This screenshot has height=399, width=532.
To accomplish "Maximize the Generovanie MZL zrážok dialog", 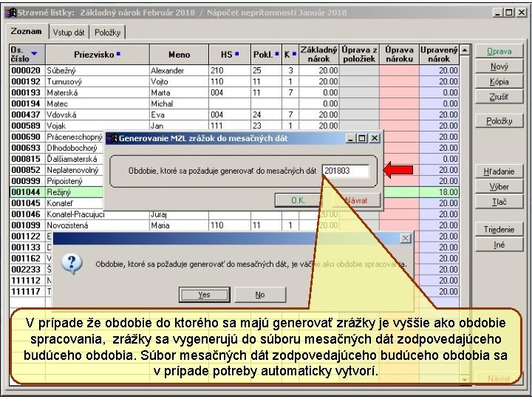I will tap(362, 138).
